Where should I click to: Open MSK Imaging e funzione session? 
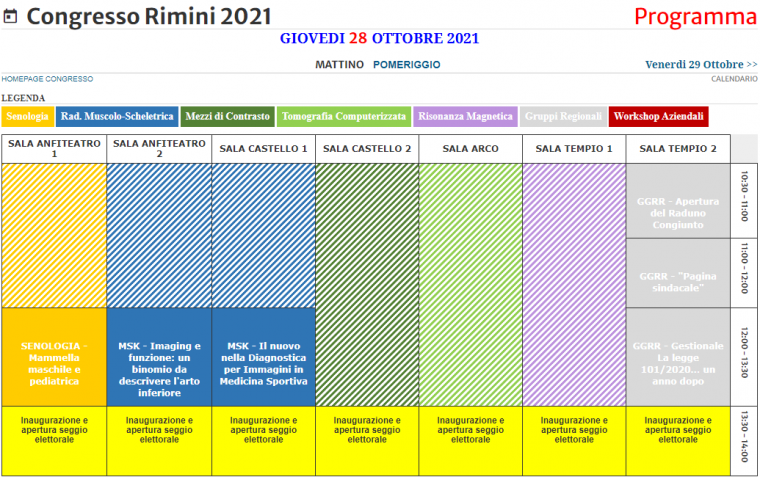[x=158, y=368]
